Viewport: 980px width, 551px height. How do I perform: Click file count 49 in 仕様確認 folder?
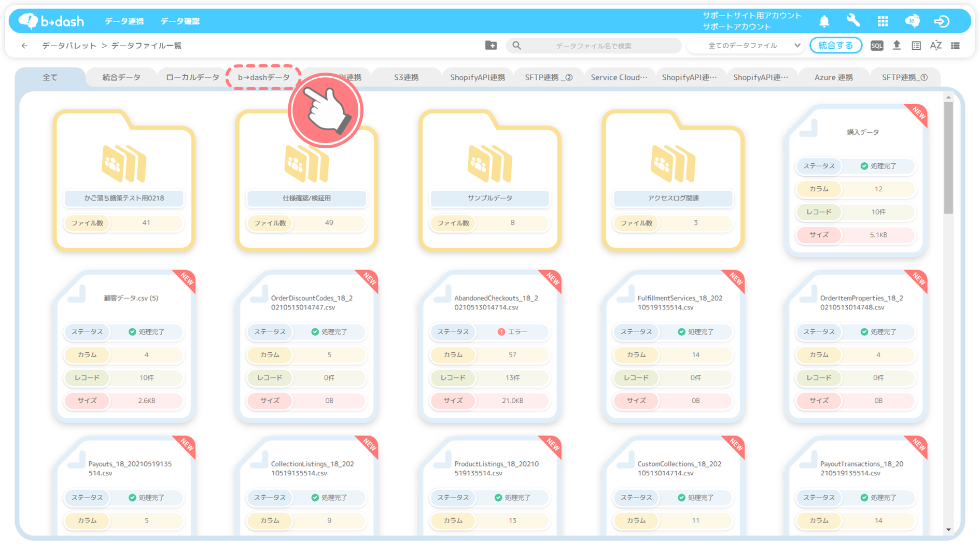tap(329, 223)
